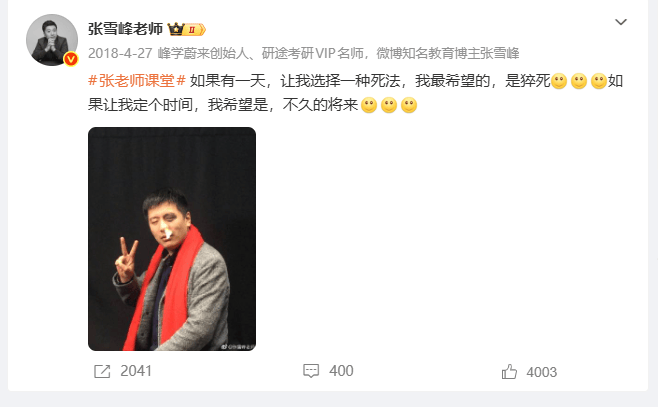Viewport: 658px width, 407px height.
Task: Click the comment count 400
Action: (x=341, y=371)
